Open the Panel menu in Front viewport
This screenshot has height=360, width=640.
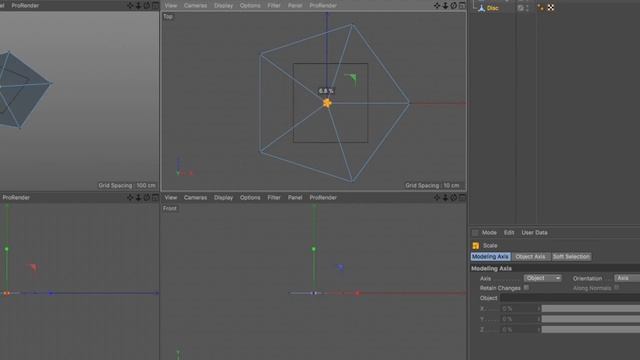point(295,198)
